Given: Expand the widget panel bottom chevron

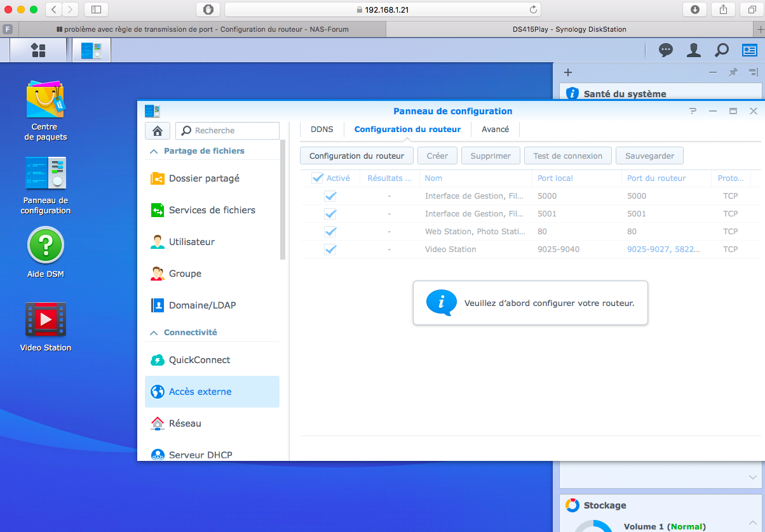Looking at the screenshot, I should point(753,477).
